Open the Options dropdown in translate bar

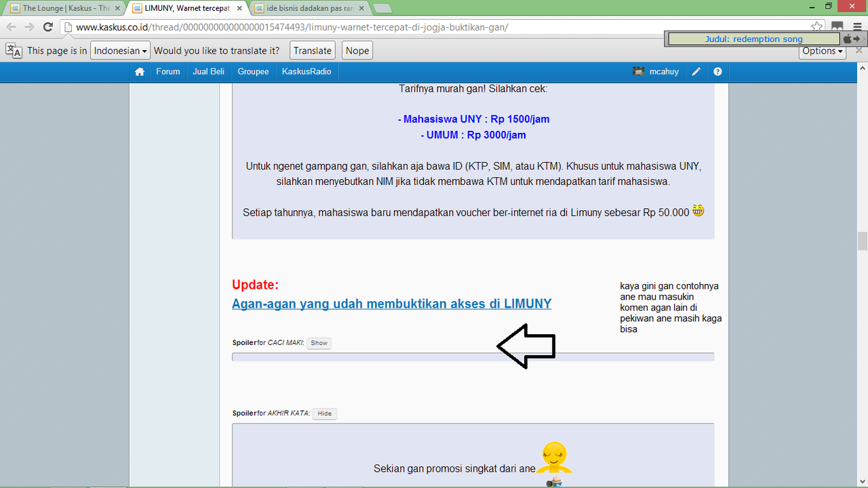click(823, 51)
